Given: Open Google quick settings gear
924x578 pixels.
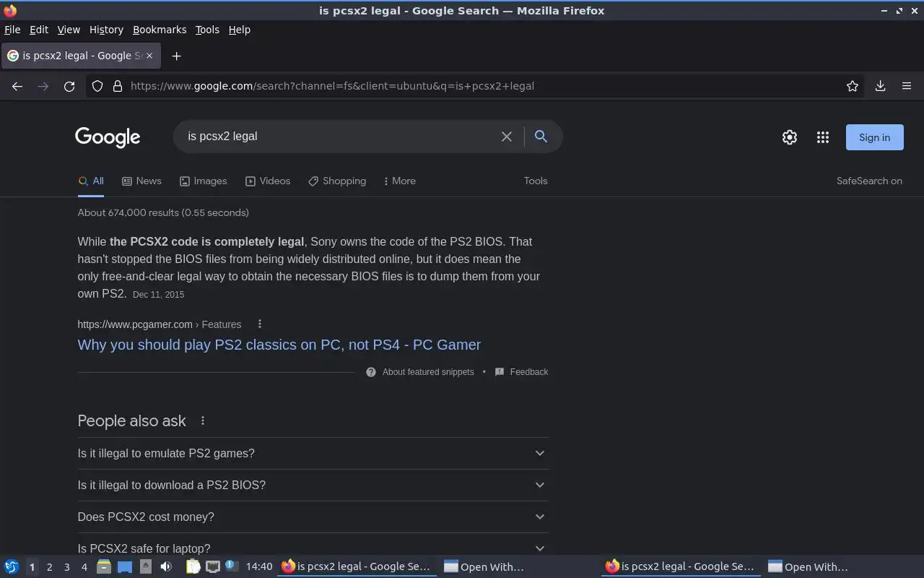Looking at the screenshot, I should [x=790, y=137].
